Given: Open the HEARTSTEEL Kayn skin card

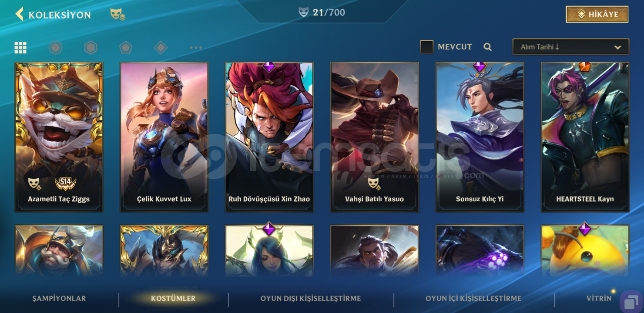Looking at the screenshot, I should click(585, 137).
